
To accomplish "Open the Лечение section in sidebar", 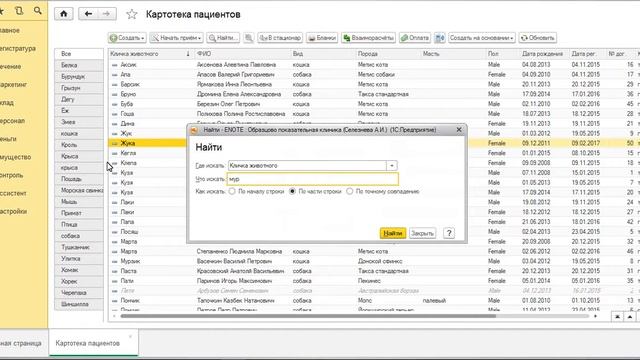I will pos(11,67).
